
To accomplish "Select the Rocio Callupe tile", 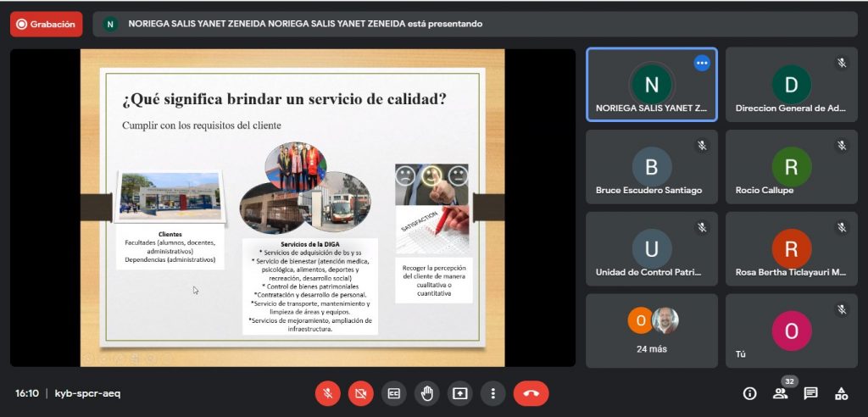I will coord(792,167).
